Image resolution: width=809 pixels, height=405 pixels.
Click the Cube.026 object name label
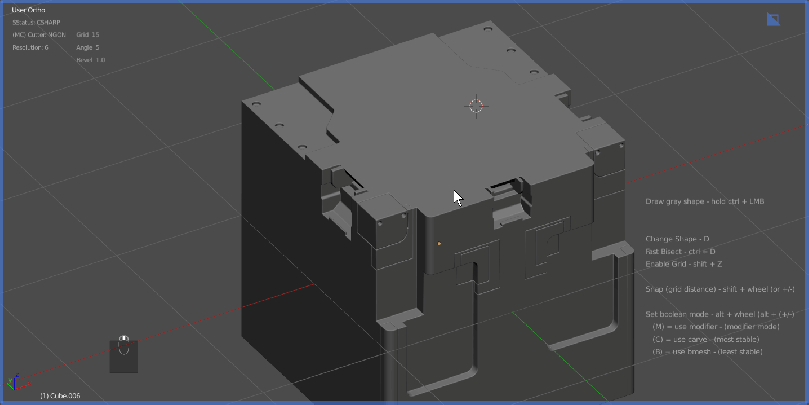60,396
